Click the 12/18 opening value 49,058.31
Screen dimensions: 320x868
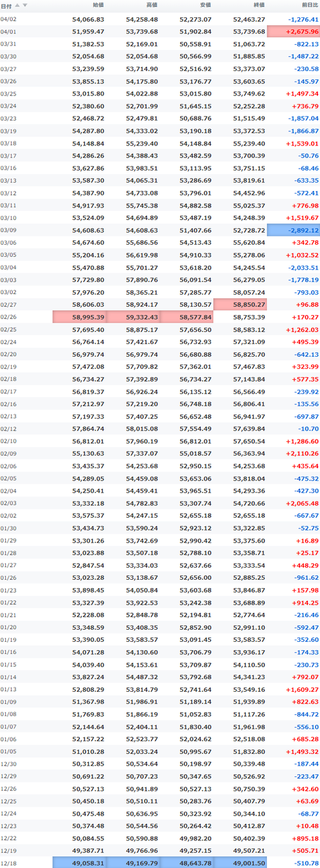[x=80, y=862]
